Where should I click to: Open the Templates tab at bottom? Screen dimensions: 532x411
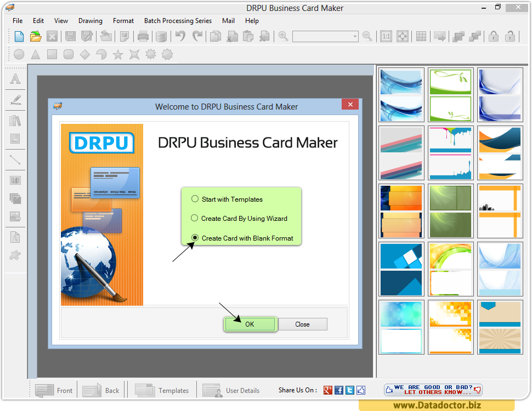162,390
